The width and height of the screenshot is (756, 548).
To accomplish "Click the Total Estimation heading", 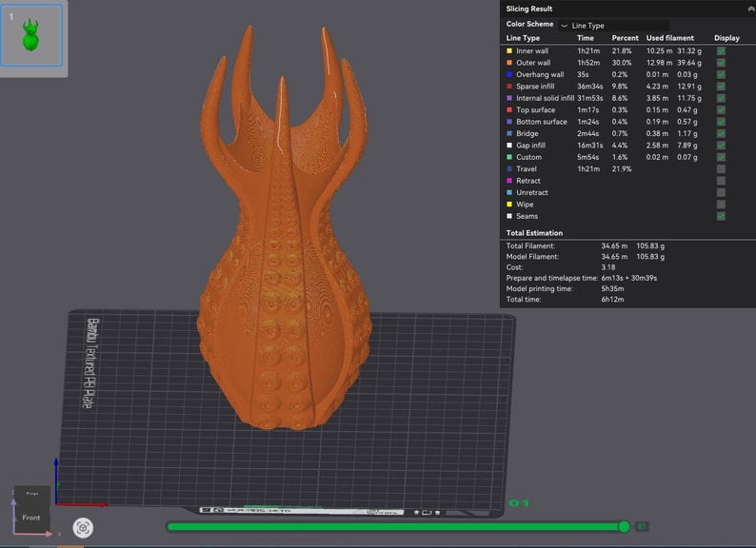I will pos(534,233).
